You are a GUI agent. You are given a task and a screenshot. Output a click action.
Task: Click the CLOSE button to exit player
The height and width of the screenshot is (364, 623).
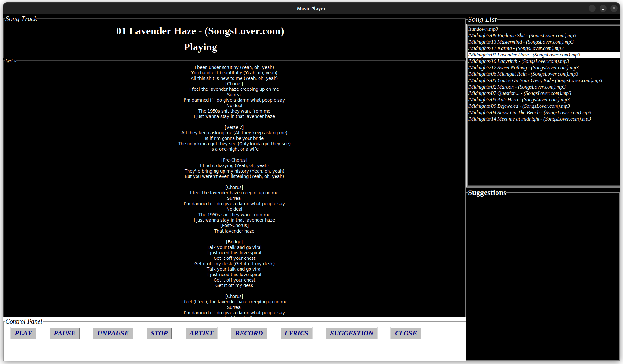tap(405, 333)
